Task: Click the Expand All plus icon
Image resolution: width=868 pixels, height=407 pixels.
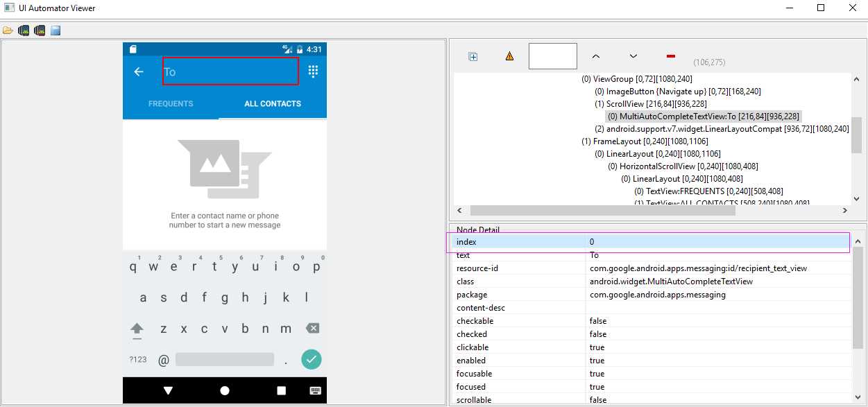Action: [473, 57]
